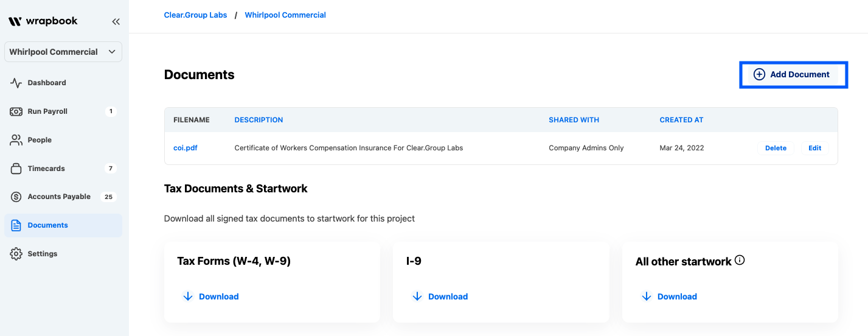Image resolution: width=868 pixels, height=336 pixels.
Task: Download the I-9 documents
Action: [x=440, y=296]
